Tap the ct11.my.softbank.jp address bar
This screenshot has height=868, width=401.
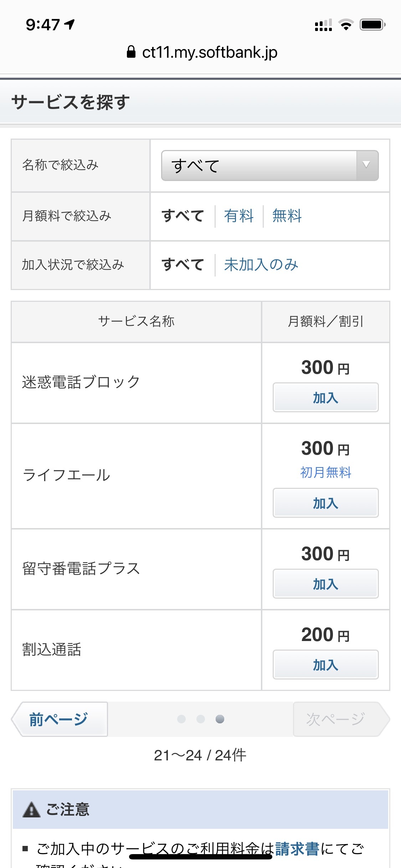[x=210, y=52]
